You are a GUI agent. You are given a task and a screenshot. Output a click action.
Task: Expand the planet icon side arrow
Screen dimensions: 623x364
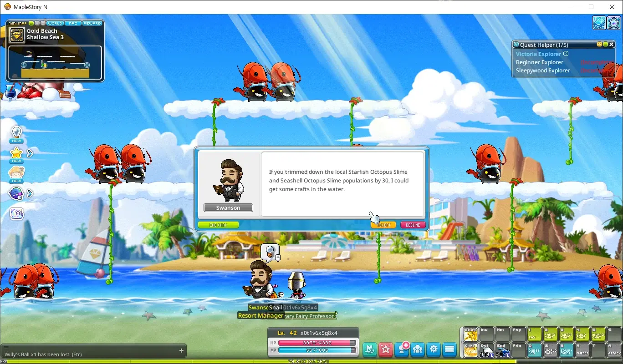click(30, 193)
